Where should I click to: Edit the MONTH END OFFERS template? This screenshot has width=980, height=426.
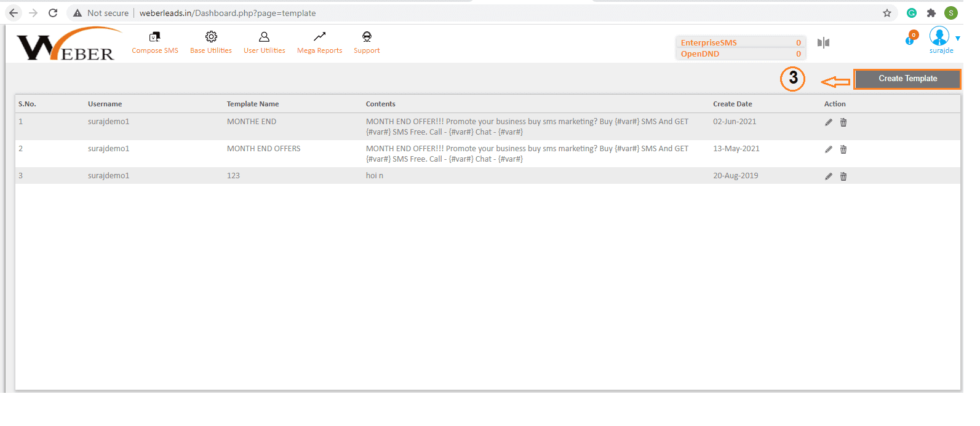(x=828, y=149)
